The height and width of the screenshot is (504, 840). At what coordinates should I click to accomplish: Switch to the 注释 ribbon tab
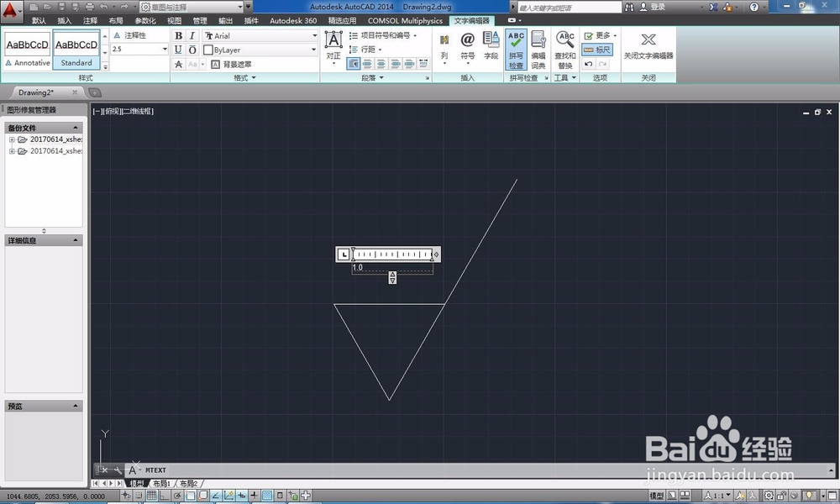(90, 21)
